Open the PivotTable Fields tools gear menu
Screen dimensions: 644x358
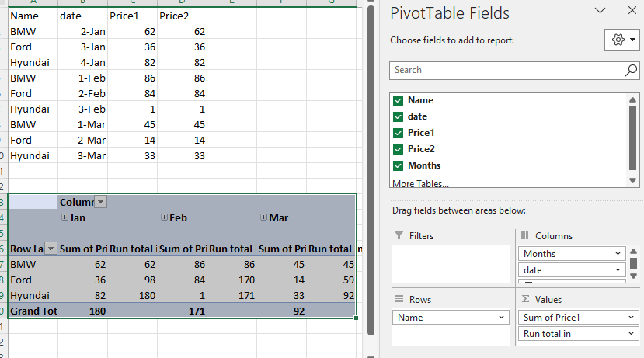[622, 40]
